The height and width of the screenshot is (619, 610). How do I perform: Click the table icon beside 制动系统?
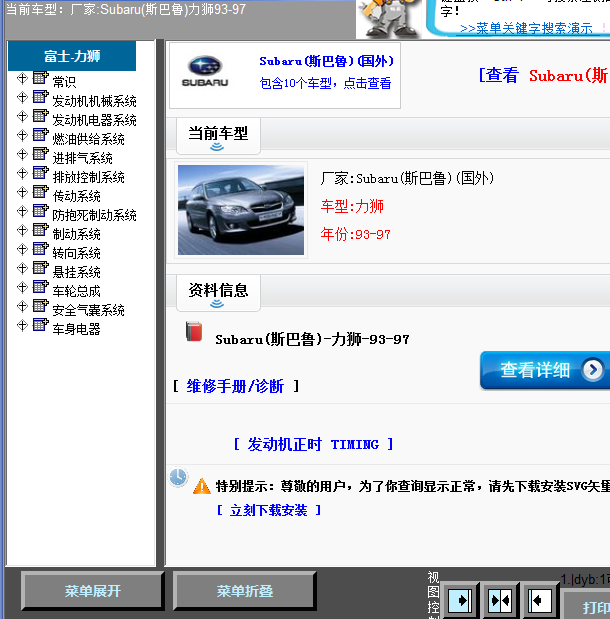click(40, 229)
